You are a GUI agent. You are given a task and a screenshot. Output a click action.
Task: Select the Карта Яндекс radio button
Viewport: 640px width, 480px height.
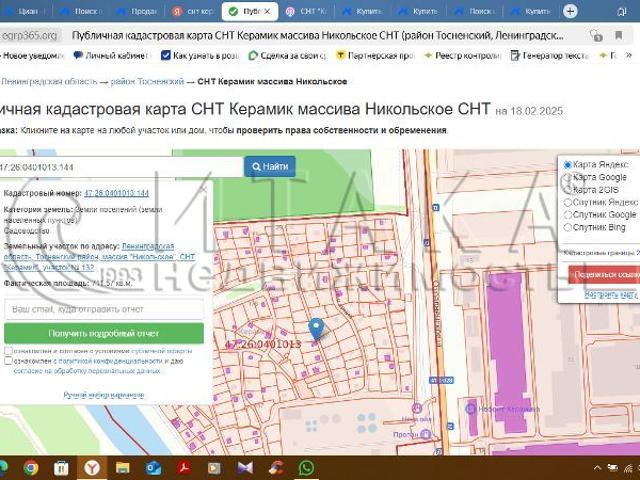pyautogui.click(x=568, y=165)
